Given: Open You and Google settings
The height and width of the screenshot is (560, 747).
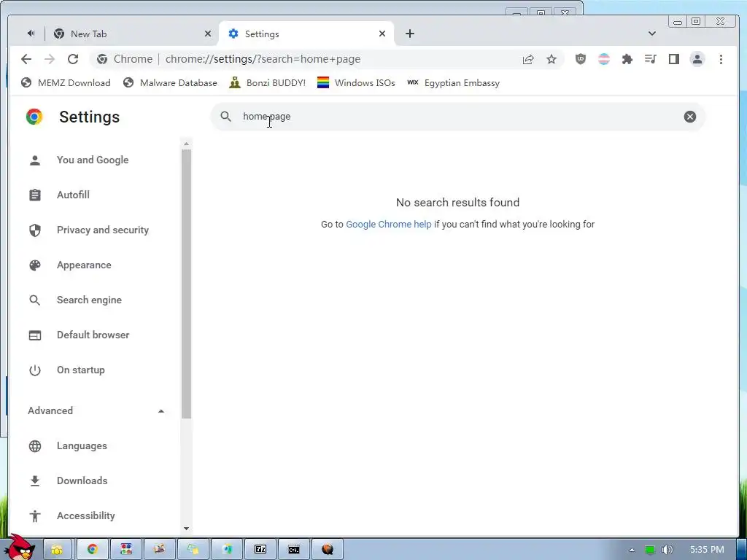Looking at the screenshot, I should pos(93,160).
